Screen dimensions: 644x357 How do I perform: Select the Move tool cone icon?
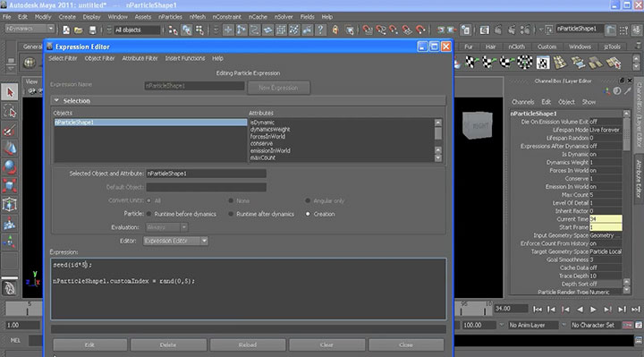(x=10, y=149)
